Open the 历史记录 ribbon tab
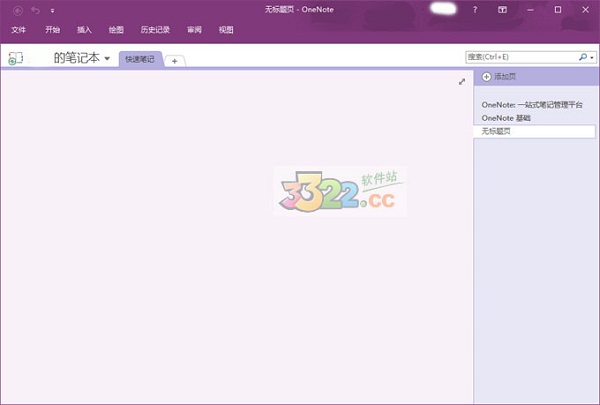Image resolution: width=600 pixels, height=405 pixels. coord(155,30)
